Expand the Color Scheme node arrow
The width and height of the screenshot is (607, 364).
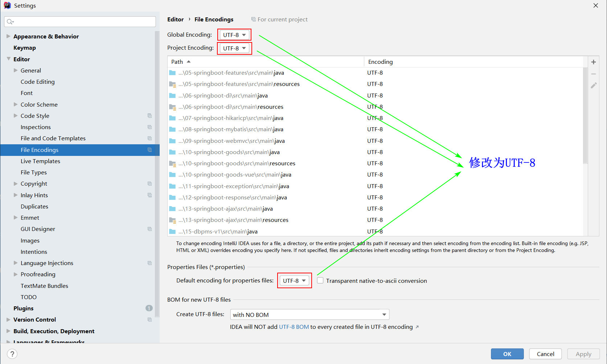pyautogui.click(x=16, y=104)
